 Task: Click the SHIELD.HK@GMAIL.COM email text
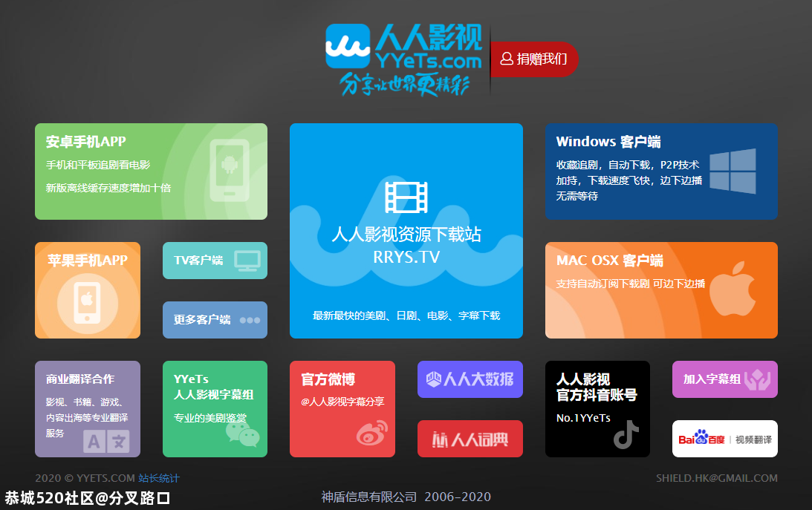717,478
